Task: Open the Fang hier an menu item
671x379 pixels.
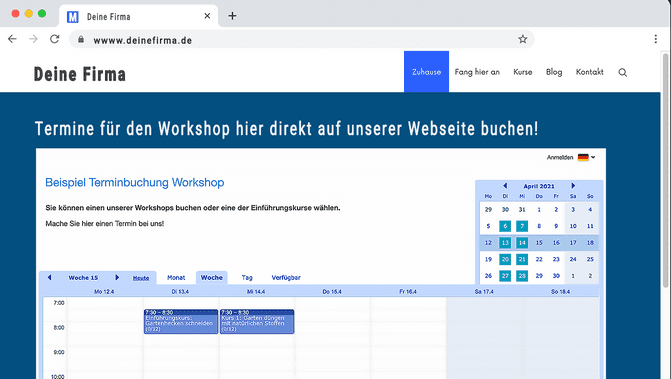Action: [477, 72]
